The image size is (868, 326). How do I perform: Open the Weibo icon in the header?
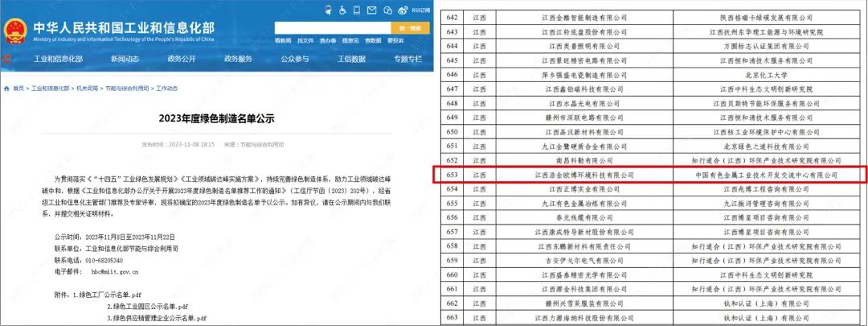[403, 10]
